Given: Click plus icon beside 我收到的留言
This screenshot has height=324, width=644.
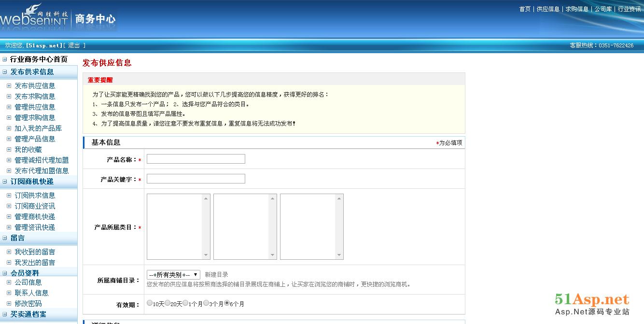Looking at the screenshot, I should coord(9,252).
